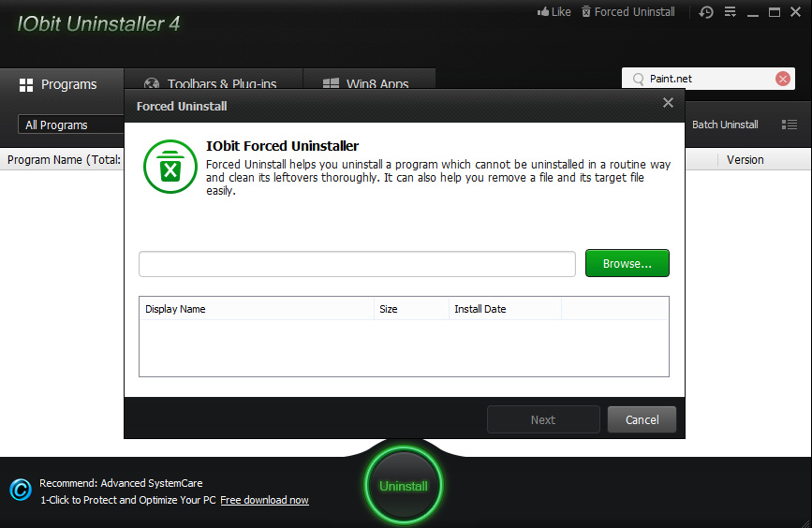Click the Paint.net search field

click(709, 79)
